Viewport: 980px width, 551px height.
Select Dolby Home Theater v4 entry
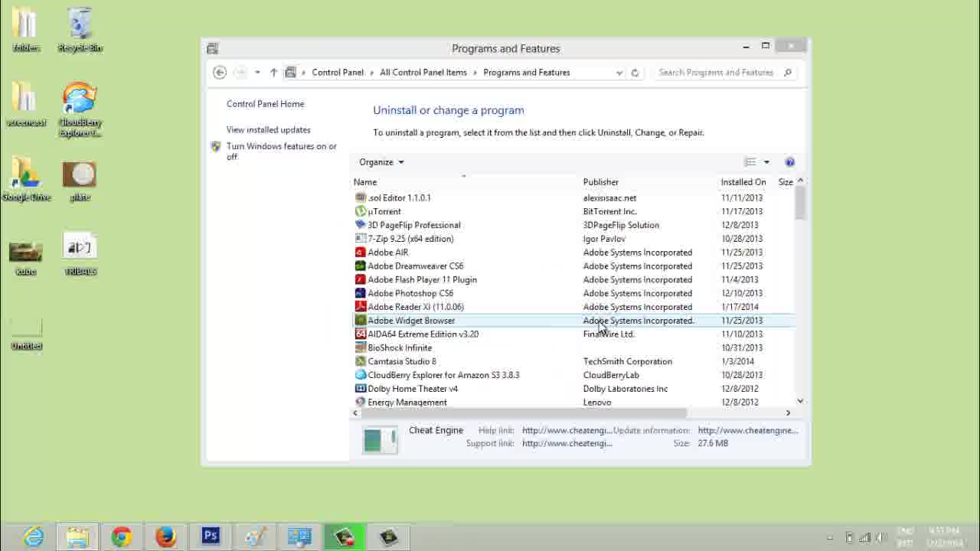click(573, 389)
